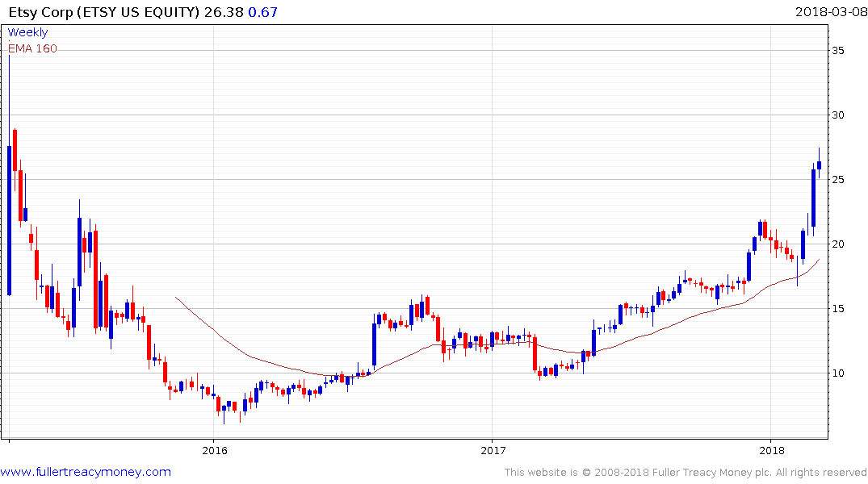Click the 10 price axis label
Image resolution: width=868 pixels, height=484 pixels.
coord(837,373)
